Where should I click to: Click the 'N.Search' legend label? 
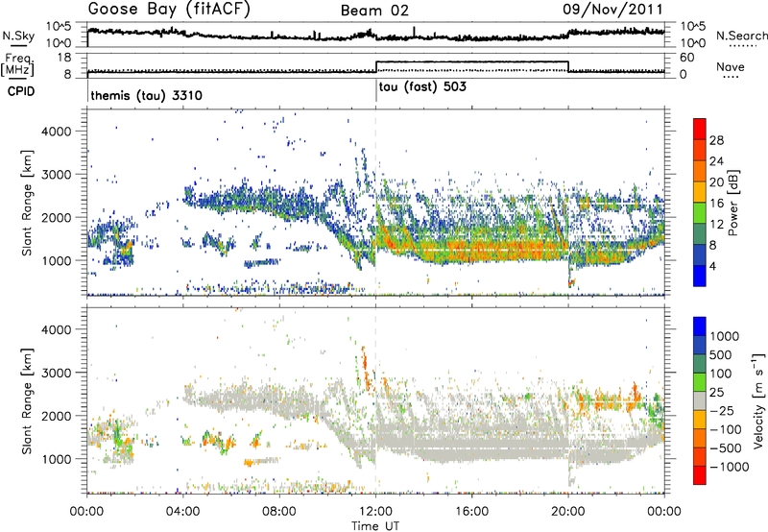[742, 36]
